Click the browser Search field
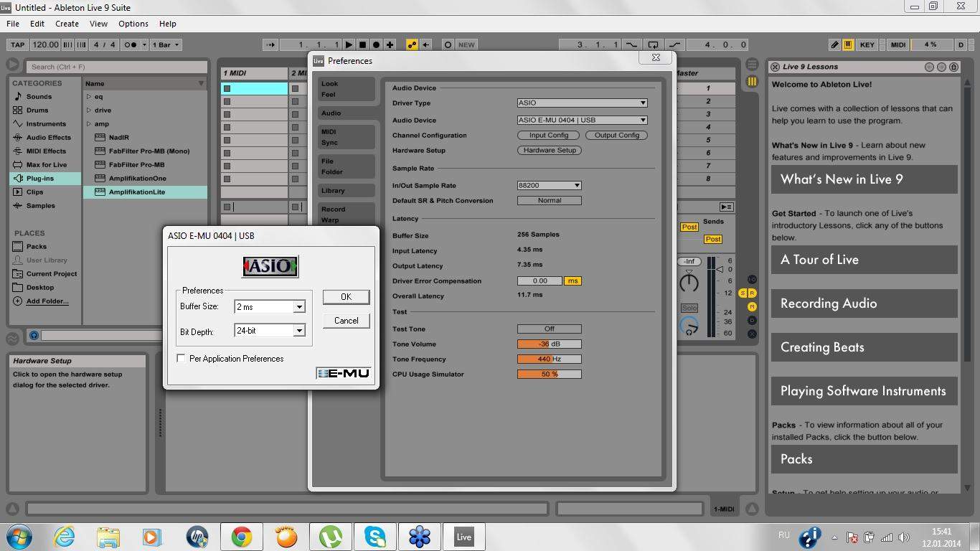The height and width of the screenshot is (551, 980). [x=116, y=67]
